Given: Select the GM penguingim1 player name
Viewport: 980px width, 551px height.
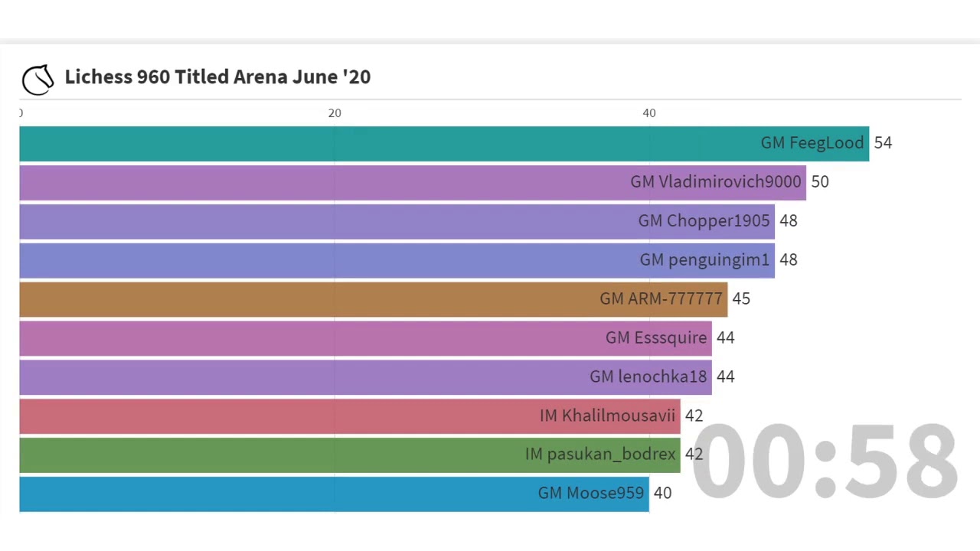Looking at the screenshot, I should 704,259.
